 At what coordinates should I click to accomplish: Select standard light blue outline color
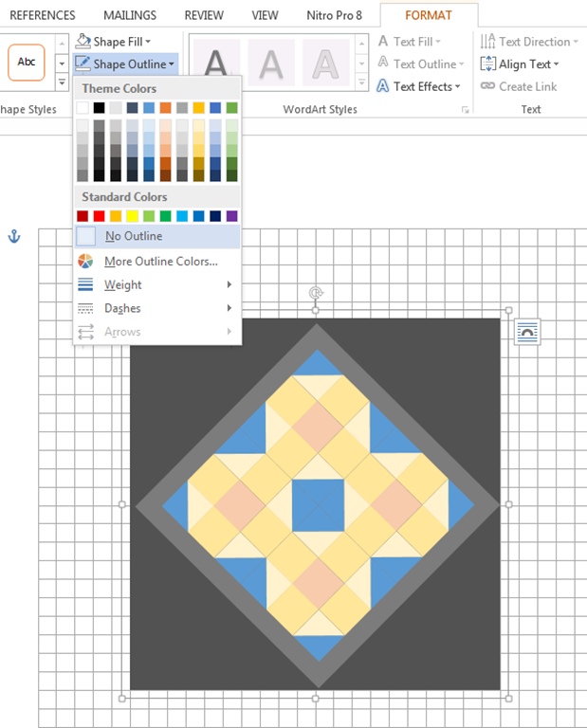click(182, 216)
